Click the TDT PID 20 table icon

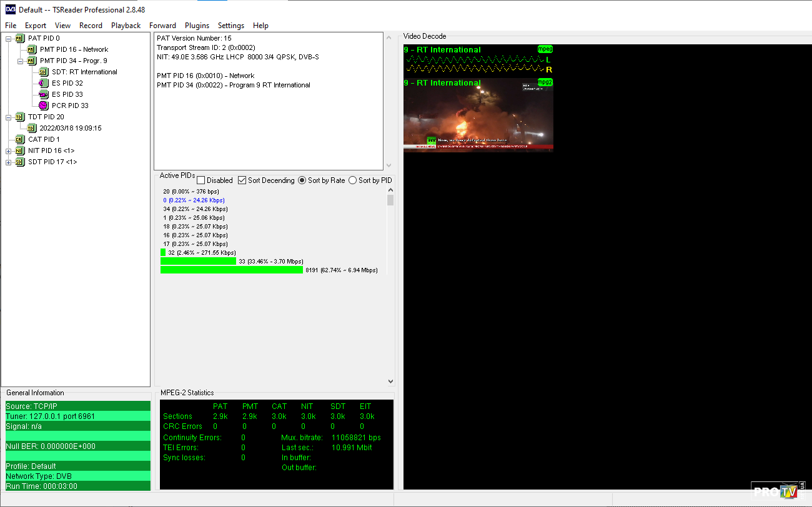coord(20,117)
